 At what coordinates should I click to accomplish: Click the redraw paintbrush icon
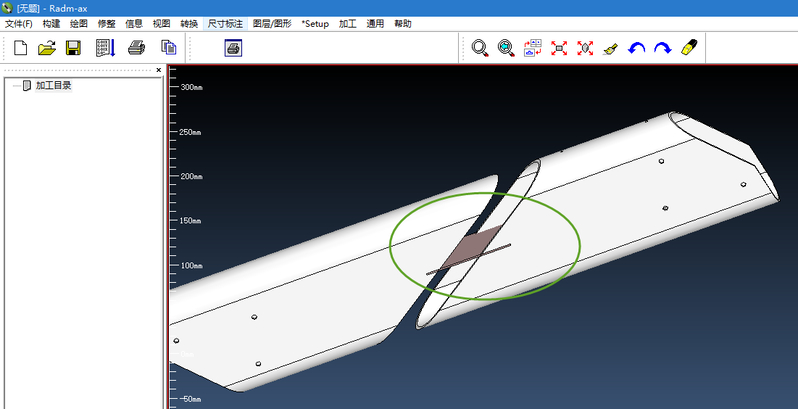(610, 47)
